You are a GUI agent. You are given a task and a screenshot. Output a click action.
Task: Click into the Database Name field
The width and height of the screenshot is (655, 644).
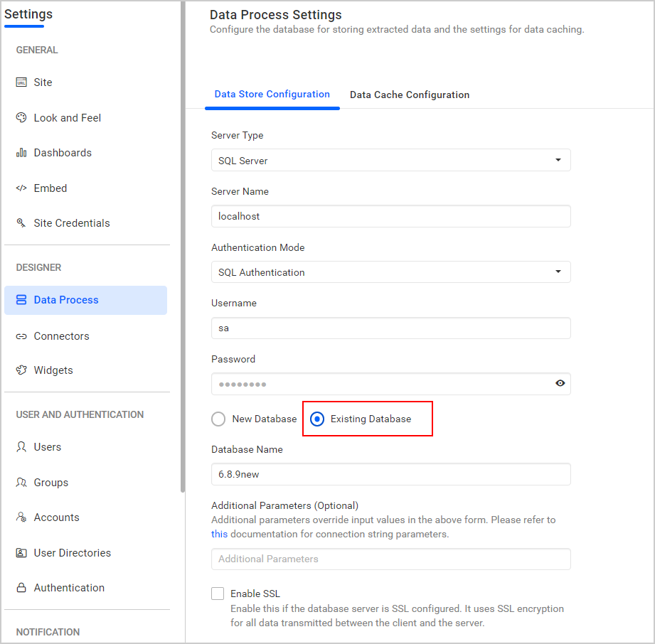click(390, 474)
